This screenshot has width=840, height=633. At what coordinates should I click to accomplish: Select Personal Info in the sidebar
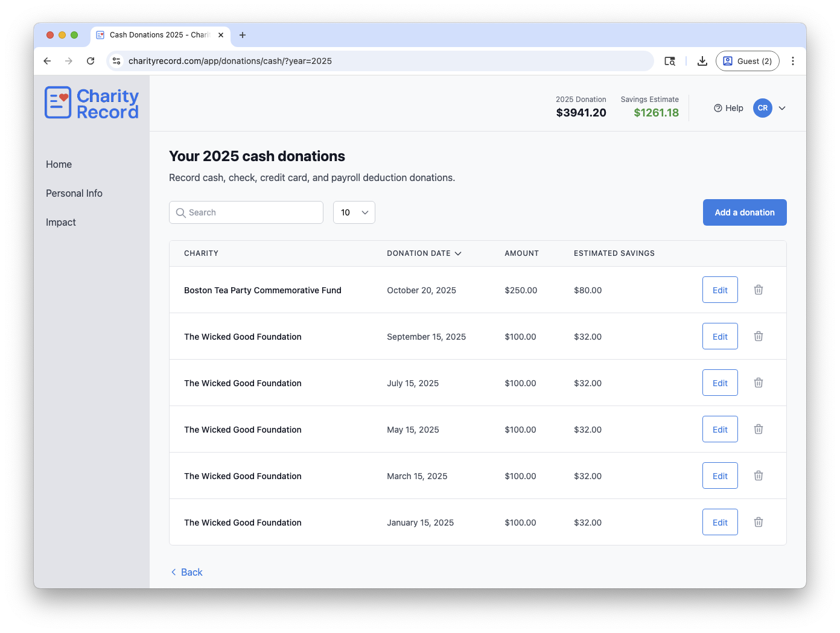pyautogui.click(x=74, y=193)
